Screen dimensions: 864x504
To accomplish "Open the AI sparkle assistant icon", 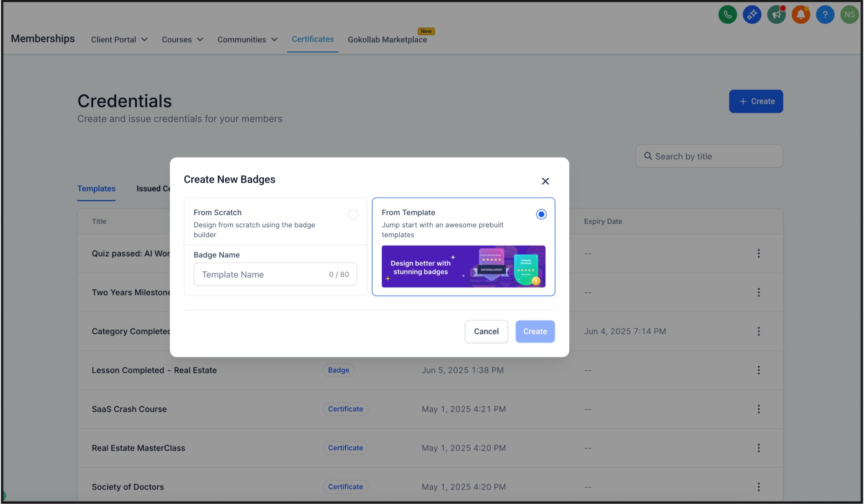I will [752, 15].
